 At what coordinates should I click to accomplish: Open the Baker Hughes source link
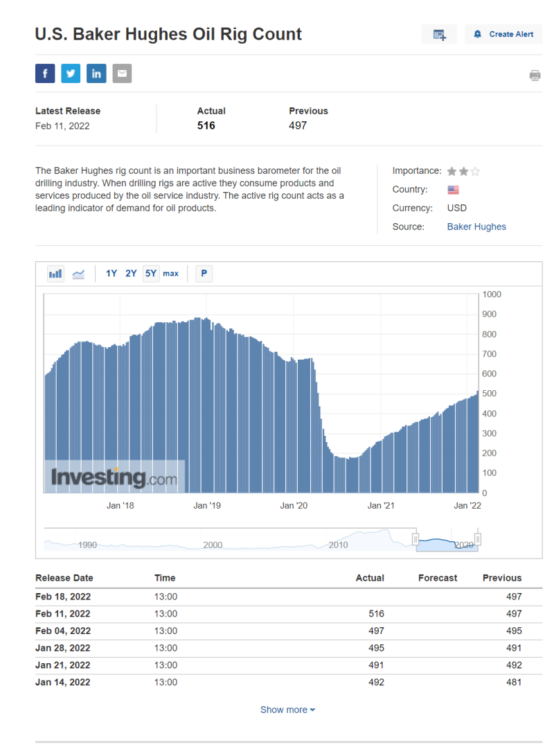point(476,227)
